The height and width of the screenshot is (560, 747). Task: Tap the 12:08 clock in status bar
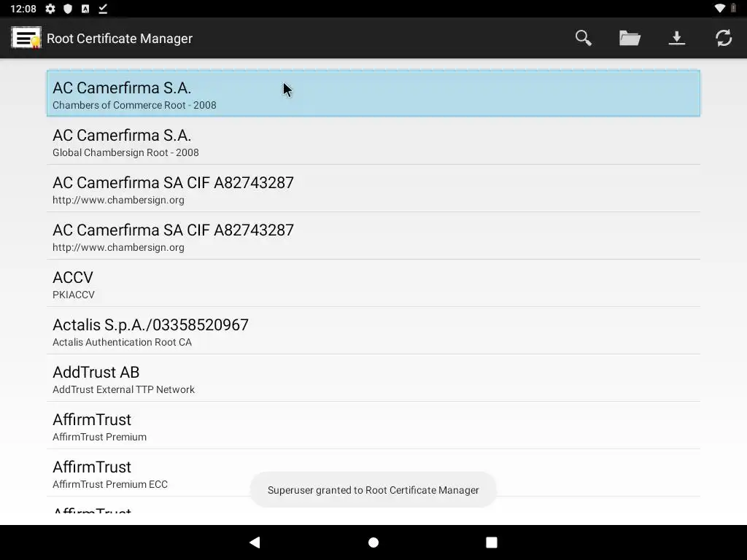click(23, 9)
